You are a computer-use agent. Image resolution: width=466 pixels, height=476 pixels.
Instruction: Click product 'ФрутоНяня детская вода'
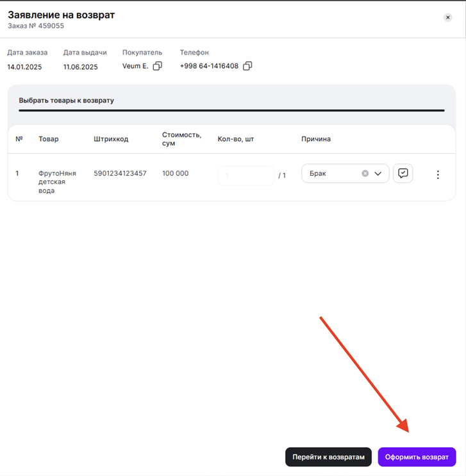click(56, 182)
